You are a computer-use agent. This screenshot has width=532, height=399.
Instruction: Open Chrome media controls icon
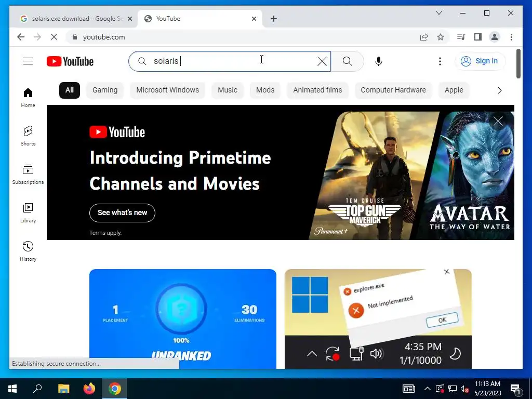[x=461, y=37]
